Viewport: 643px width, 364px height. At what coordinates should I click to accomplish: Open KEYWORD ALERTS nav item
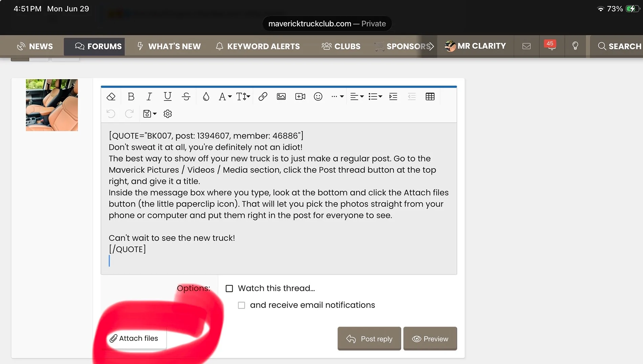(258, 46)
